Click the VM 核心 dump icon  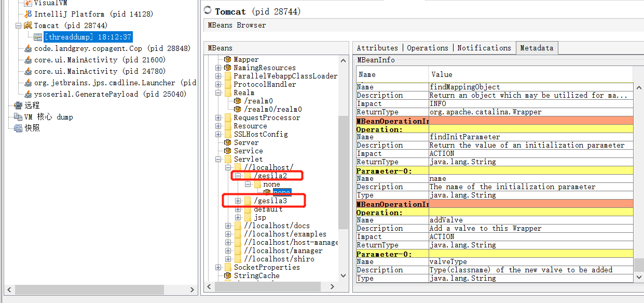point(18,117)
